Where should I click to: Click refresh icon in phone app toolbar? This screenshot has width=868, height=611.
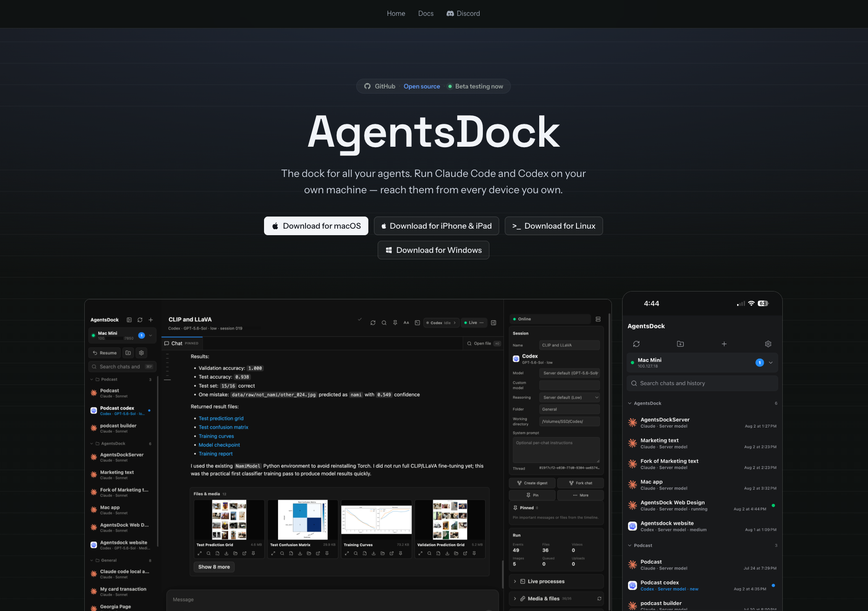[x=636, y=344]
